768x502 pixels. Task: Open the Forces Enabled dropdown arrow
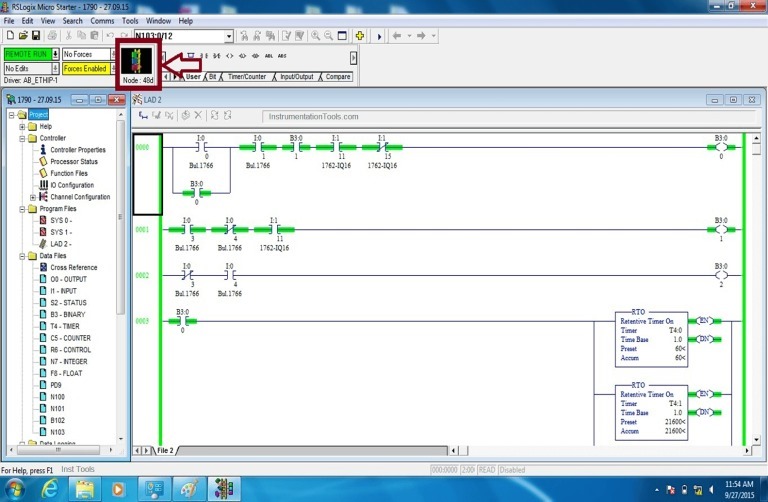[112, 69]
